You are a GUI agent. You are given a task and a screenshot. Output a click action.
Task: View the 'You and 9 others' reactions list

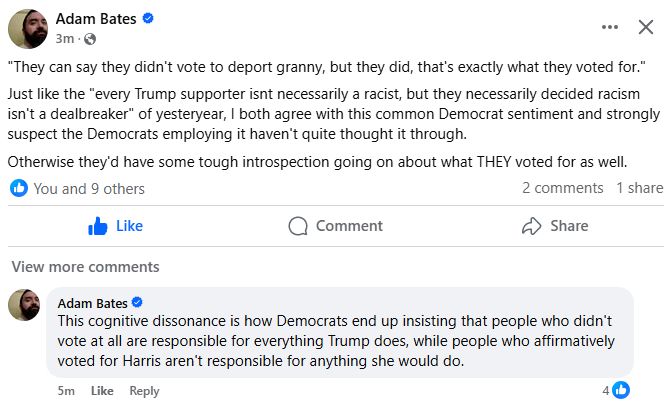(89, 188)
